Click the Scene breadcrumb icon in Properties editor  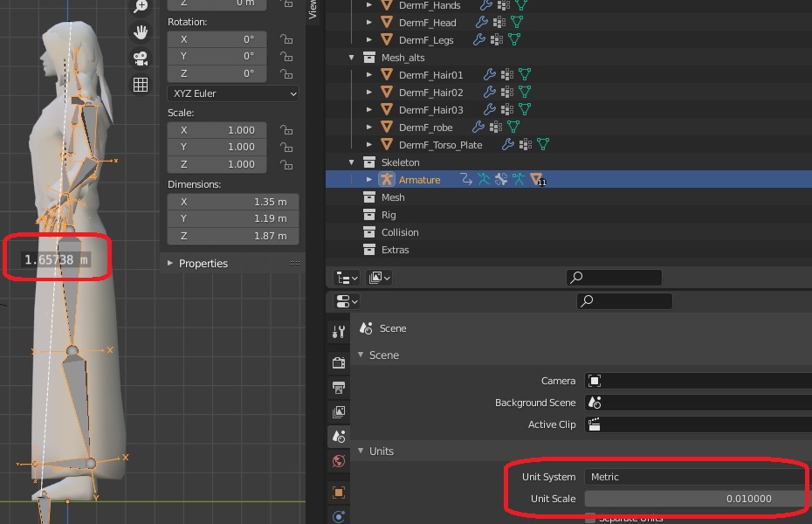[366, 328]
